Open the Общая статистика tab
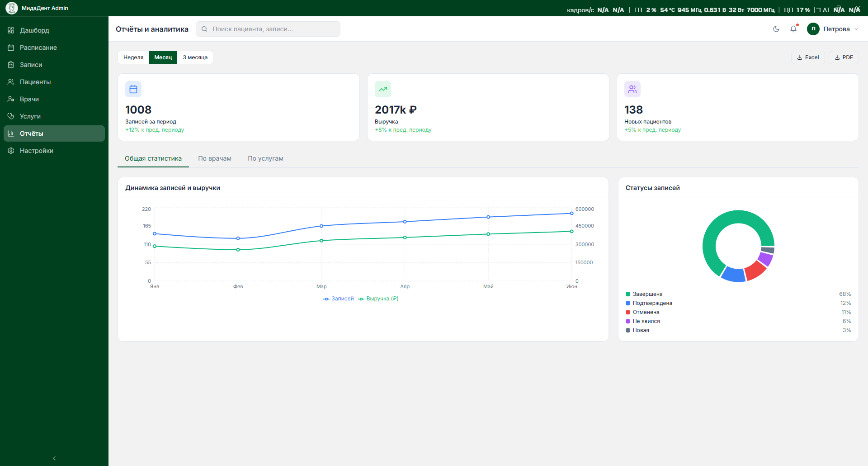Viewport: 868px width, 466px height. point(153,158)
